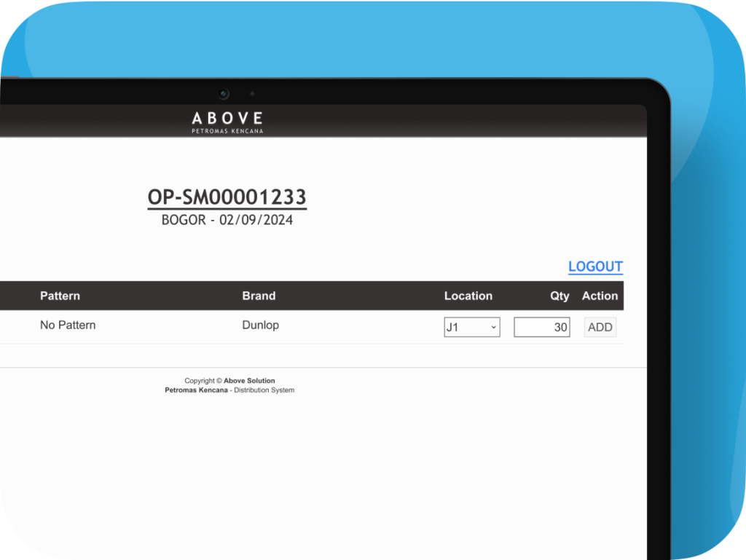
Task: Click the Petromas Kencana footer text
Action: (196, 390)
